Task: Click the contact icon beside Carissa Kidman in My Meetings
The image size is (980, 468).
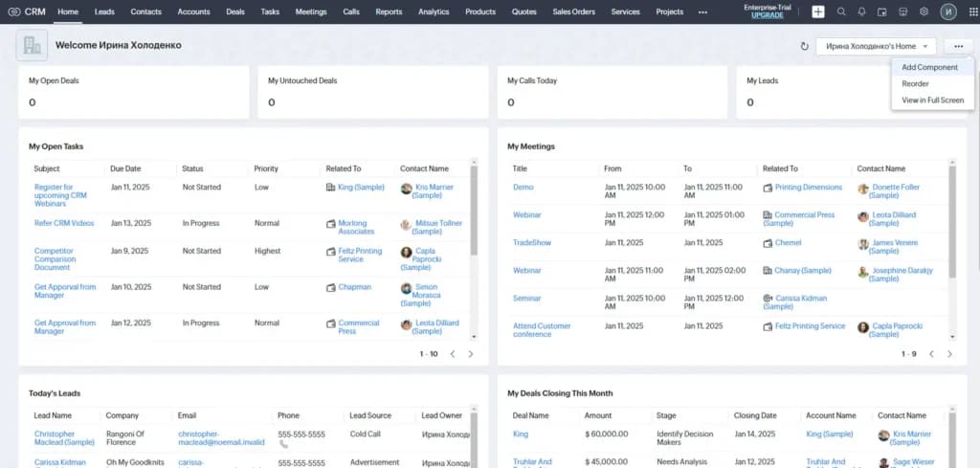Action: click(x=768, y=299)
